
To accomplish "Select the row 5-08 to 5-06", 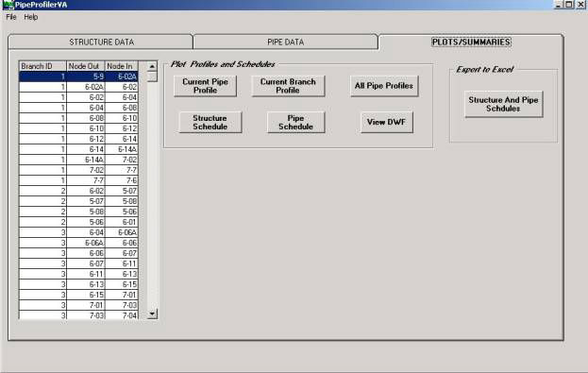I will [78, 212].
